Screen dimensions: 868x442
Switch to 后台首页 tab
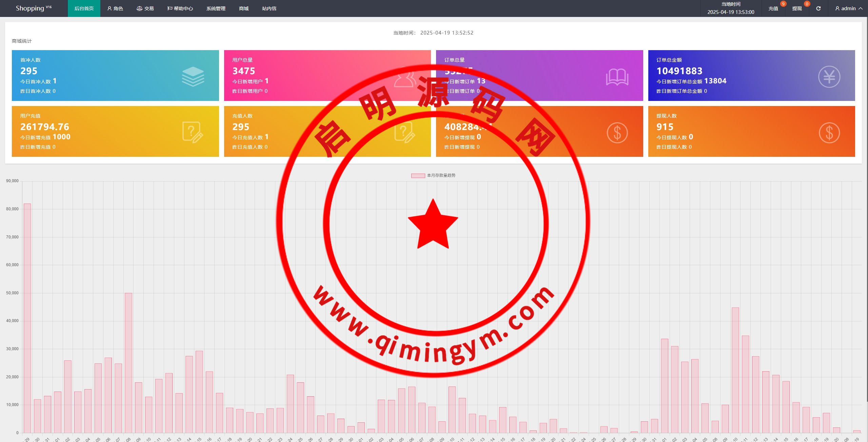pyautogui.click(x=84, y=8)
